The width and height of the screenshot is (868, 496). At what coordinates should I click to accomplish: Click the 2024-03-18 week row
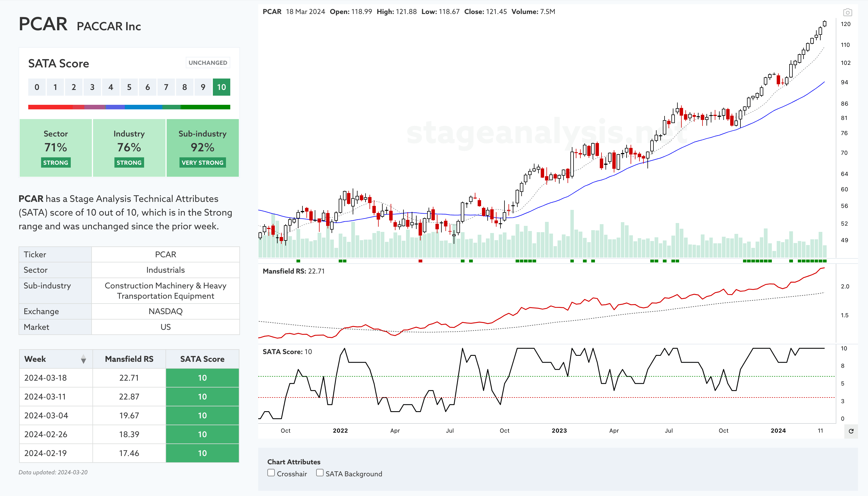pos(45,378)
